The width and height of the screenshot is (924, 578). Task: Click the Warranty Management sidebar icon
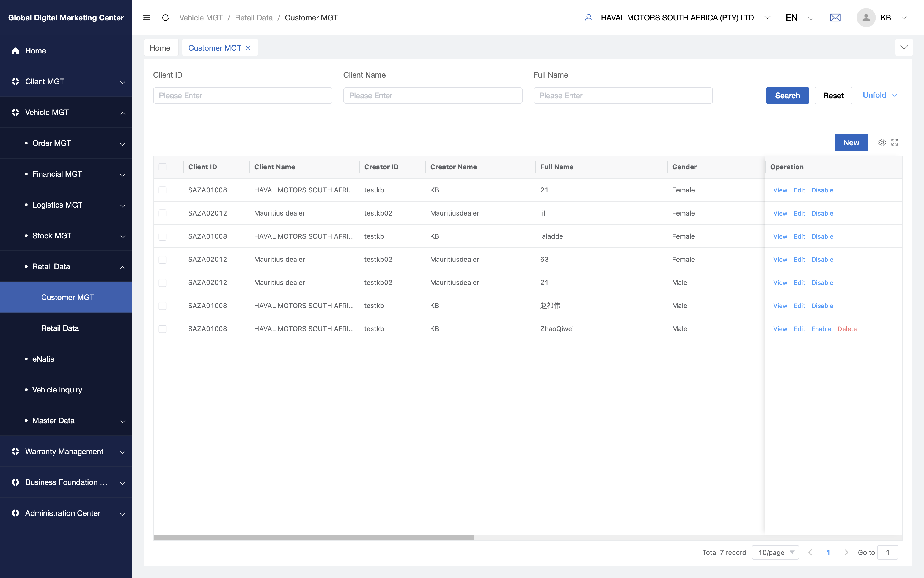pos(15,451)
